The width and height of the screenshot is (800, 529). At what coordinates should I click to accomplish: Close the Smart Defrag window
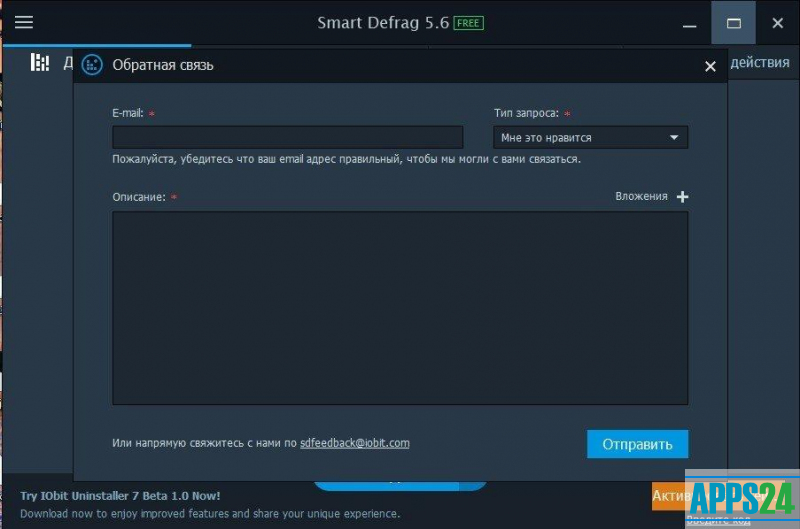coord(777,23)
